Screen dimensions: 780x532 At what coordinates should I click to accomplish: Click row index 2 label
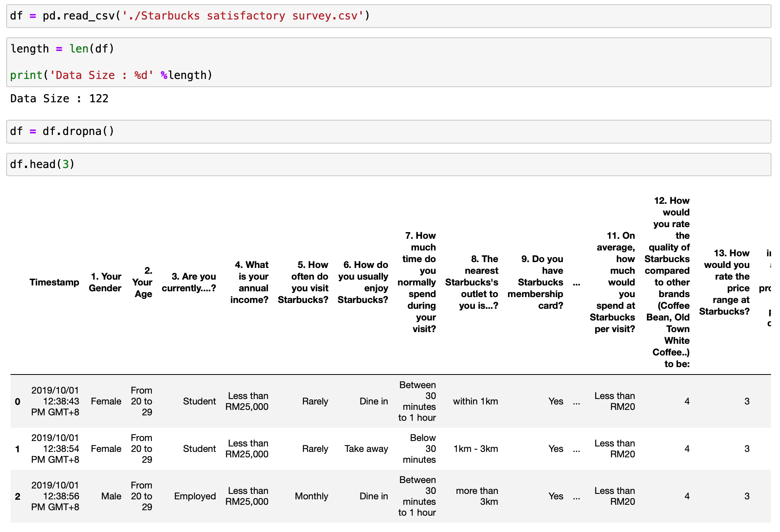(x=18, y=497)
